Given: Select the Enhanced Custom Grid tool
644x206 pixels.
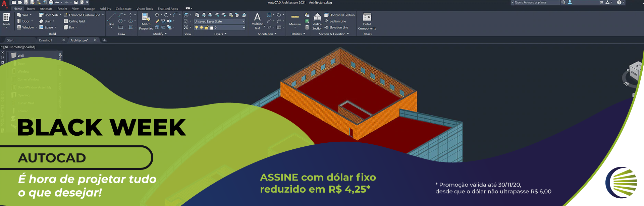Looking at the screenshot, I should pyautogui.click(x=82, y=15).
